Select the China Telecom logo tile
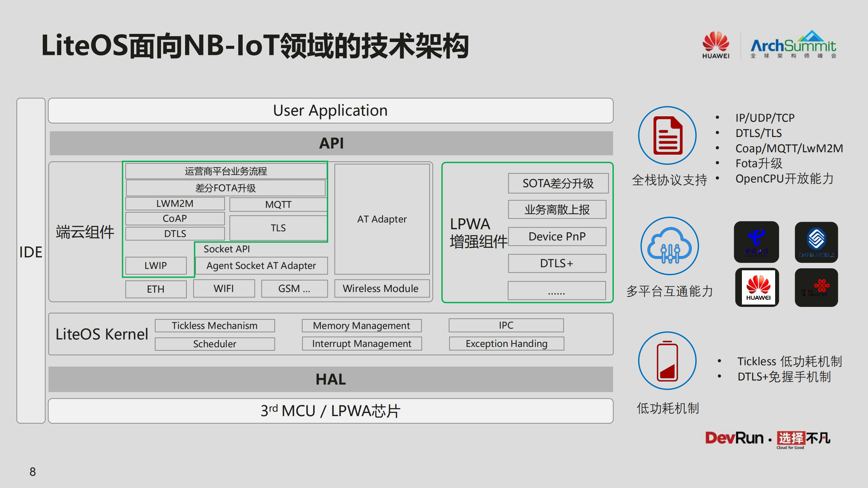Screen dimensions: 868x488 757,242
